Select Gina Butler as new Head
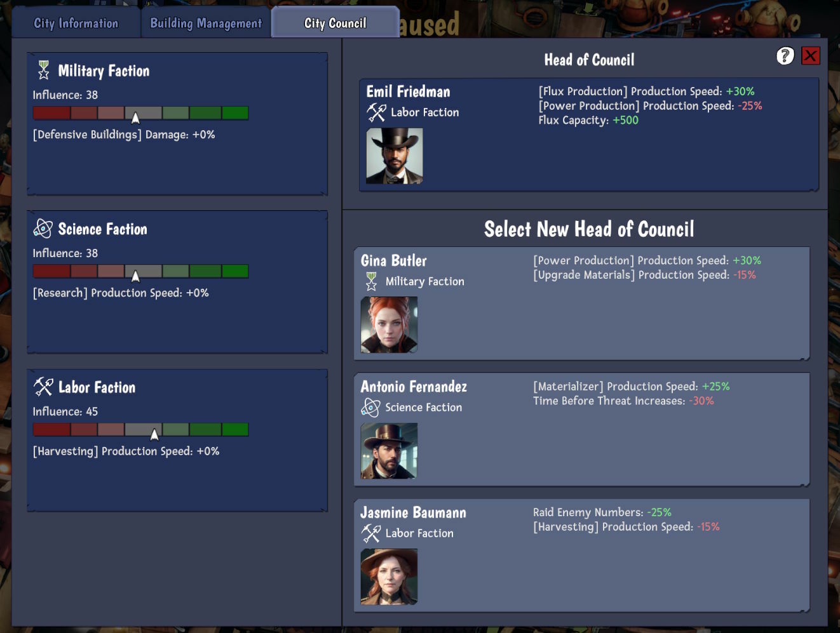 point(582,303)
